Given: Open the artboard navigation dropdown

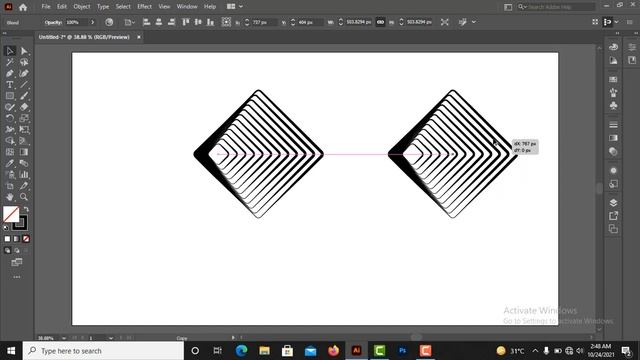Looking at the screenshot, I should point(111,338).
